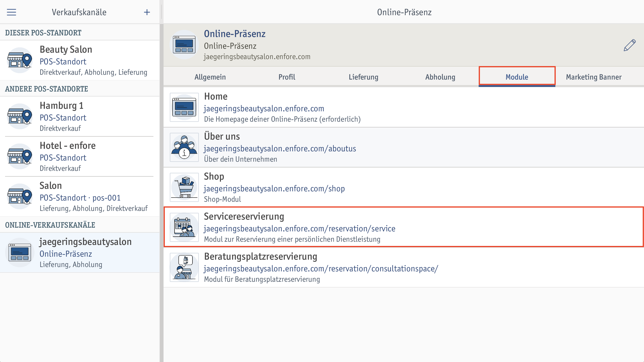The width and height of the screenshot is (644, 362).
Task: Open the home URL jaegeringsbeautysalon.enfore.com link
Action: coord(264,108)
